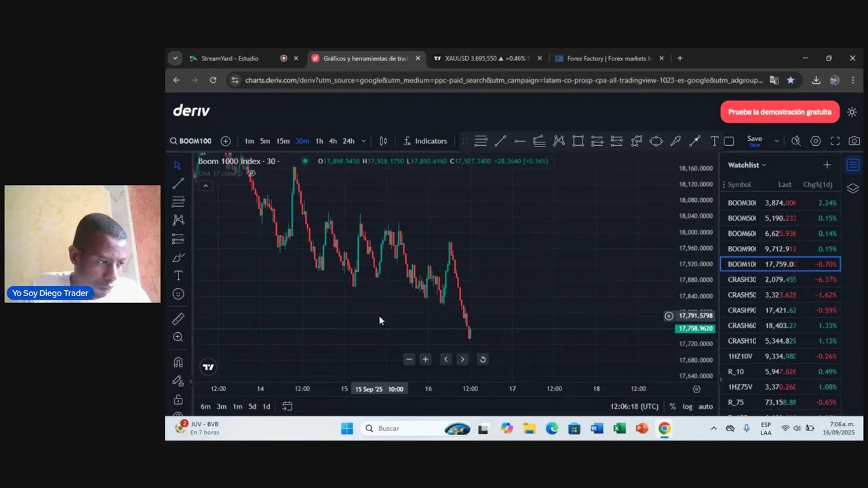This screenshot has width=868, height=488.
Task: Choose the text tool in left sidebar
Action: click(x=178, y=275)
